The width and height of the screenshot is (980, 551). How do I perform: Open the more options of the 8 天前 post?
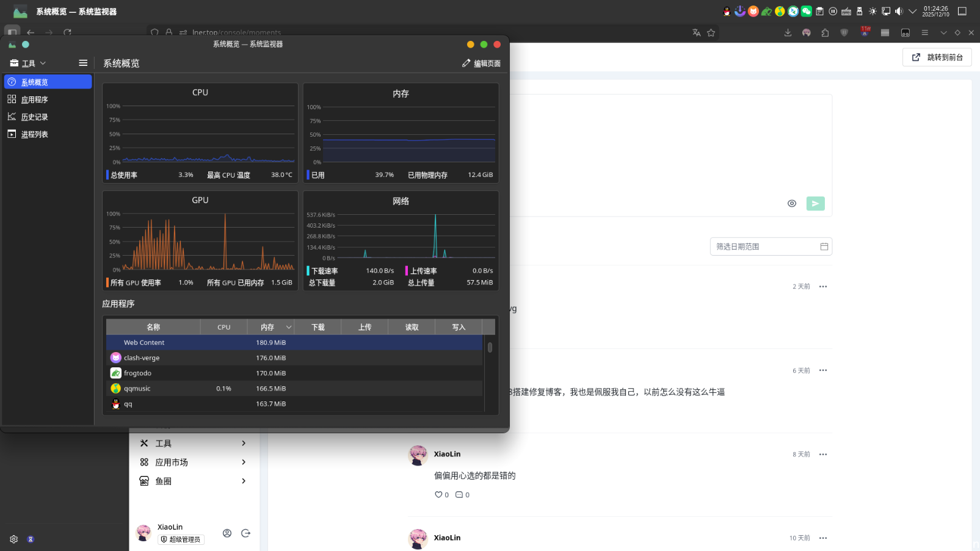[x=823, y=455]
